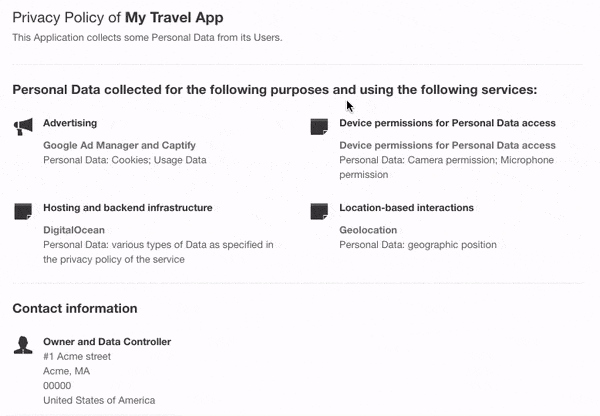
Task: Click the Contact information heading
Action: click(x=75, y=308)
